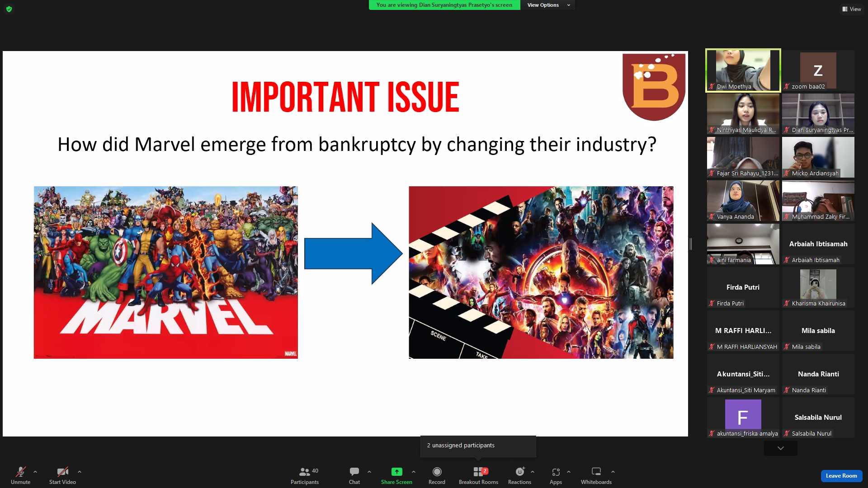
Task: Select Kharisma Khairunisa's participant tile
Action: coord(818,287)
